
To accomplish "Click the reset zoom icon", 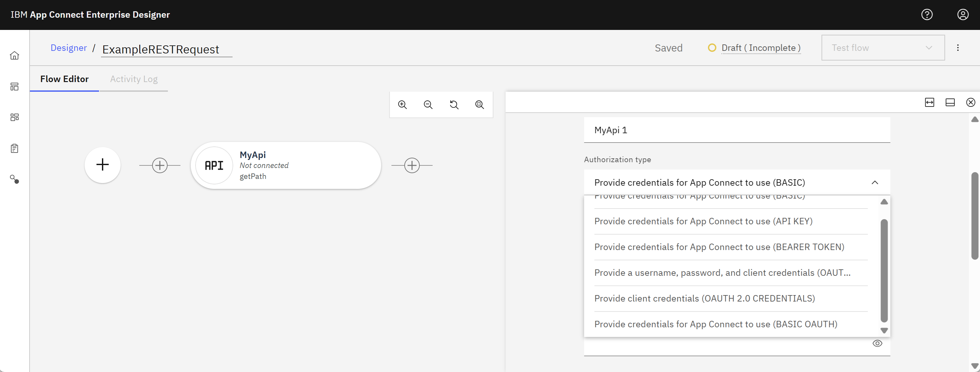I will [454, 105].
